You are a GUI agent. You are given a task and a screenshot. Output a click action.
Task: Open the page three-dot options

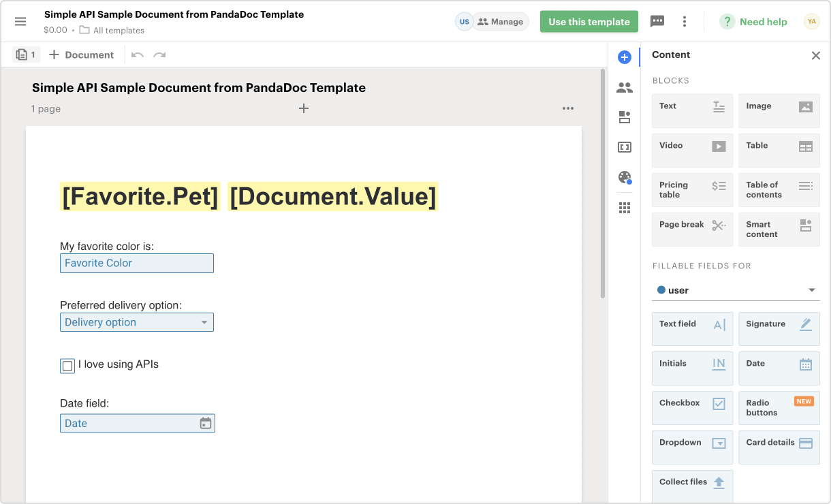[x=568, y=108]
